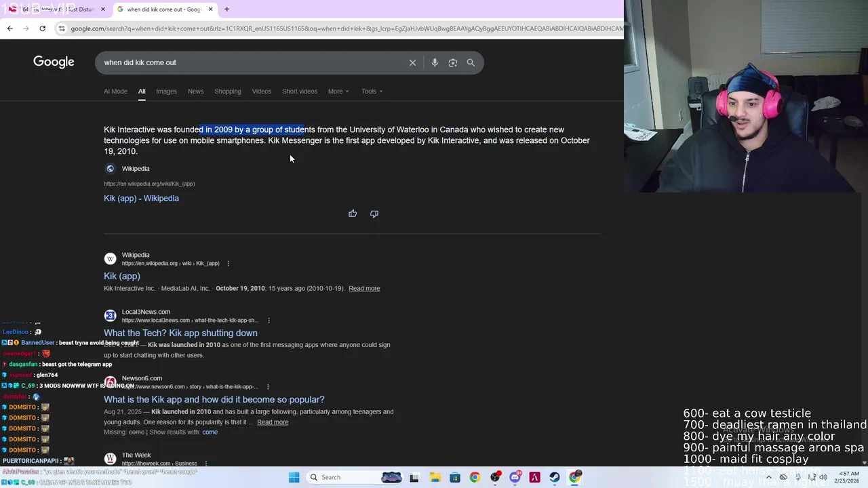Open 'Kik (app) - Wikipedia' snippet link

coord(141,199)
